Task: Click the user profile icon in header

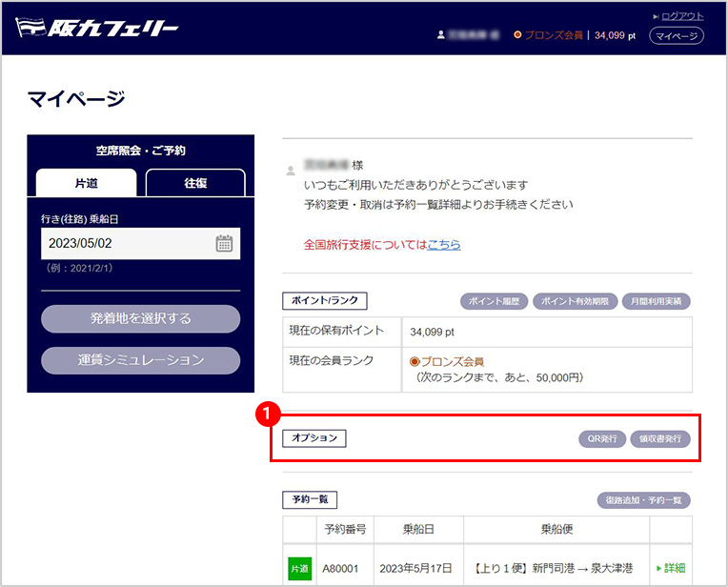Action: (x=440, y=35)
